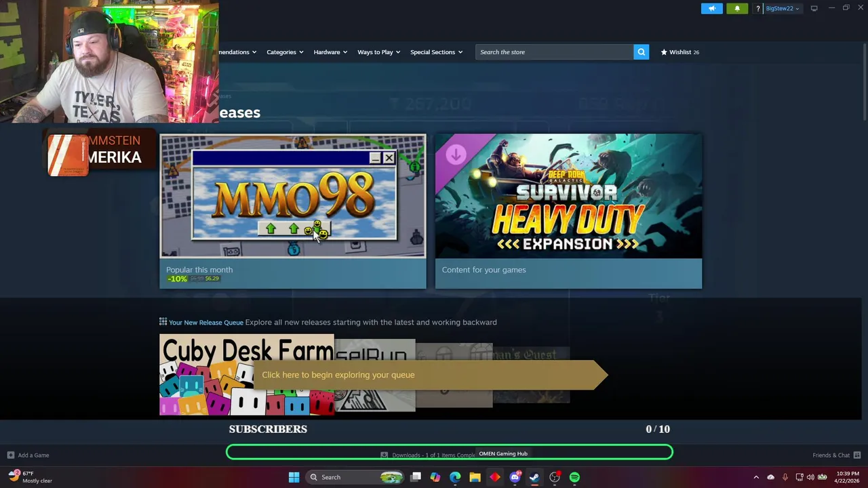Open Spotify from the taskbar

(574, 477)
